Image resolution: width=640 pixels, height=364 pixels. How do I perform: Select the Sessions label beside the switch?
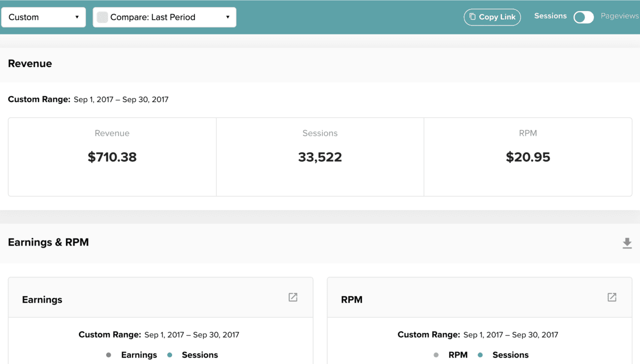[550, 16]
